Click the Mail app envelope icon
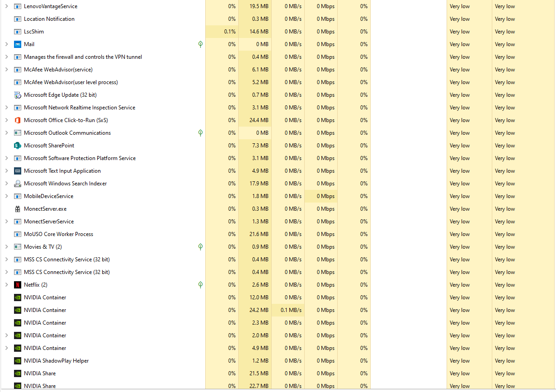This screenshot has width=556, height=392. click(18, 44)
